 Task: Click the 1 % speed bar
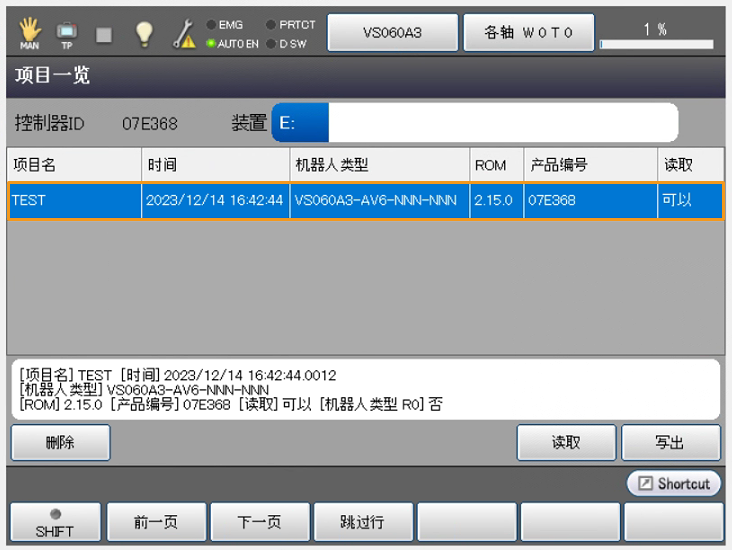coord(656,44)
